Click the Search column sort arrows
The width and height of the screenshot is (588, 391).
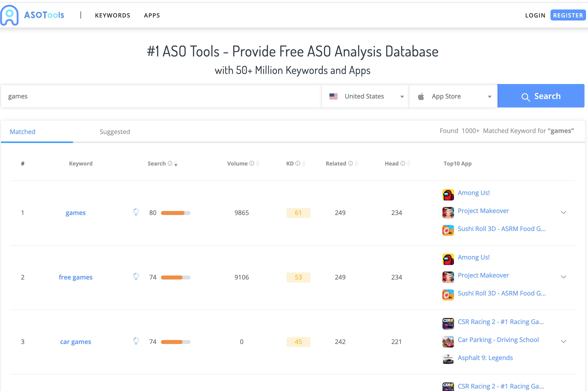pos(176,164)
